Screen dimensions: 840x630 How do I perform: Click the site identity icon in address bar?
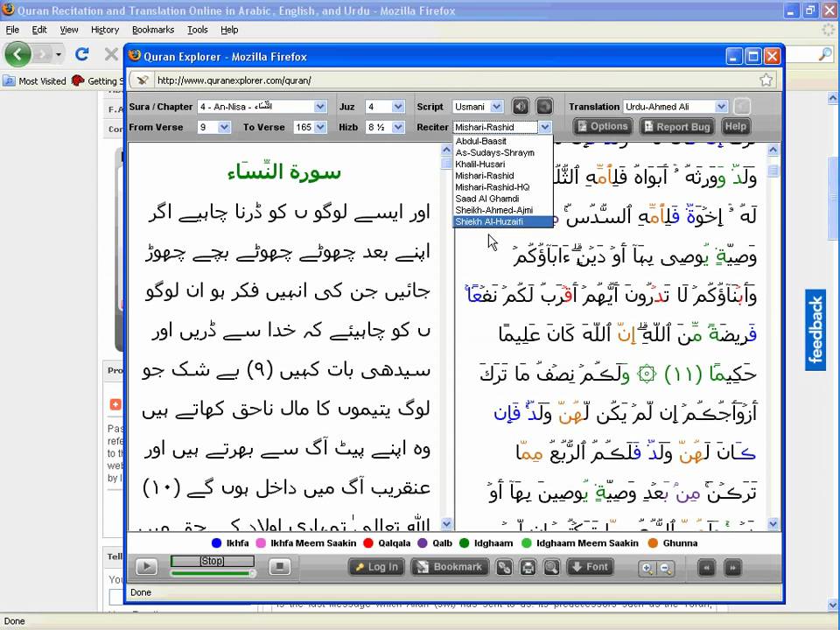tap(142, 80)
